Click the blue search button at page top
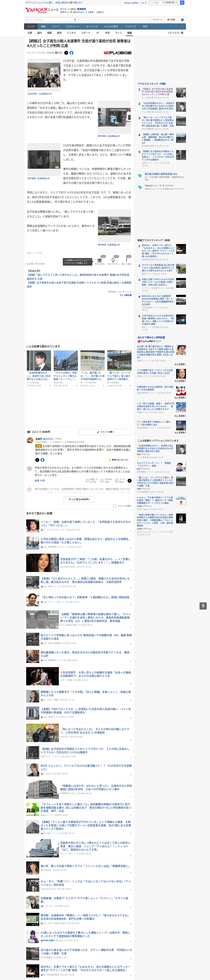Screen dimensions: 210x980 point(182,3)
